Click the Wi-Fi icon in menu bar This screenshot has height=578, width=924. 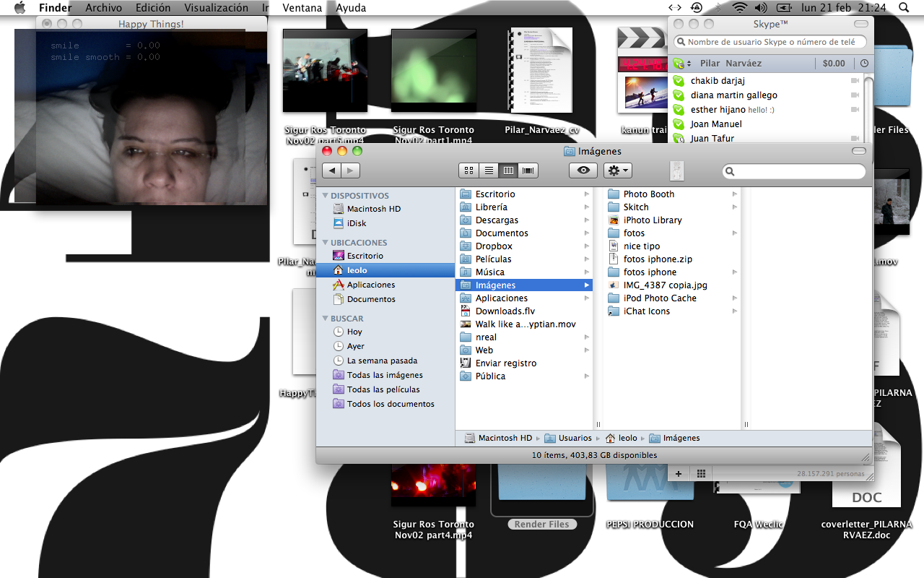(x=738, y=8)
